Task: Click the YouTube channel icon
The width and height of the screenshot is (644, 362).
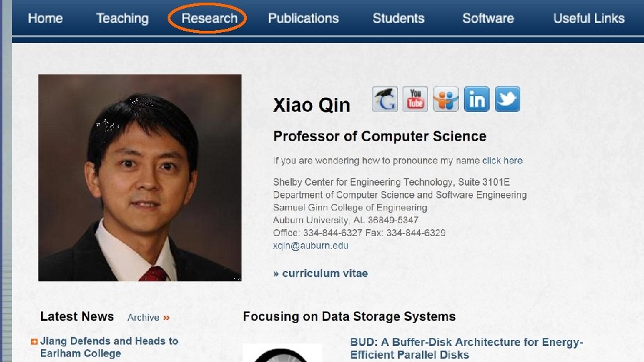Action: coord(415,99)
